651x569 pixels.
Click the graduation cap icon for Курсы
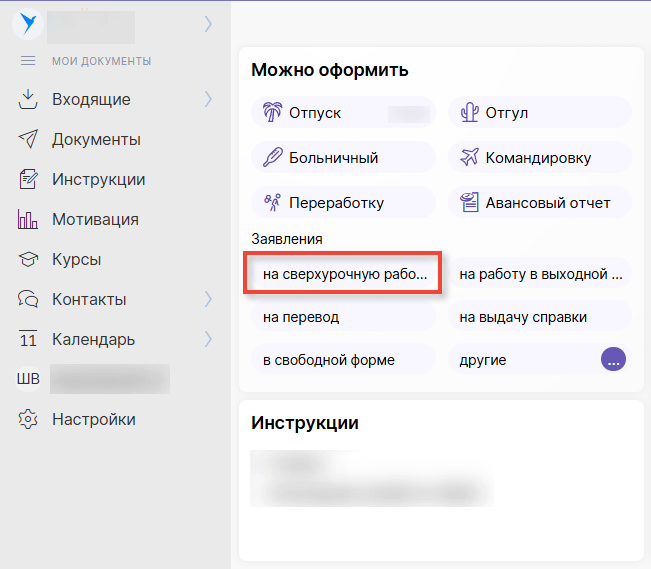tap(28, 260)
